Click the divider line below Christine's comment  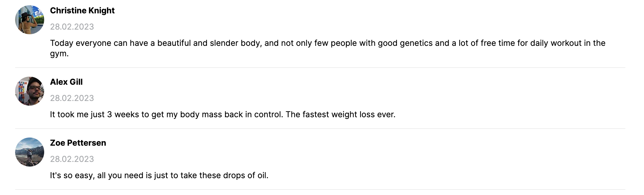point(320,68)
